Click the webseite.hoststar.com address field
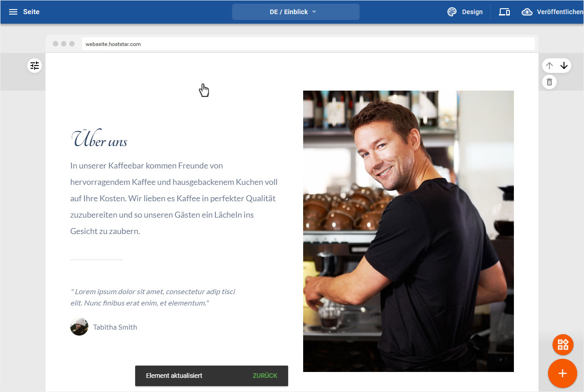Image resolution: width=584 pixels, height=392 pixels. (308, 44)
